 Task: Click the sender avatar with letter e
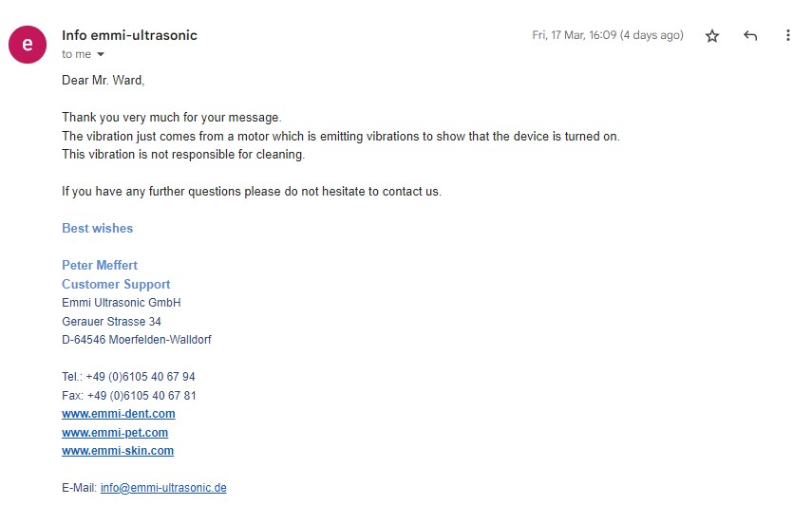pyautogui.click(x=28, y=45)
